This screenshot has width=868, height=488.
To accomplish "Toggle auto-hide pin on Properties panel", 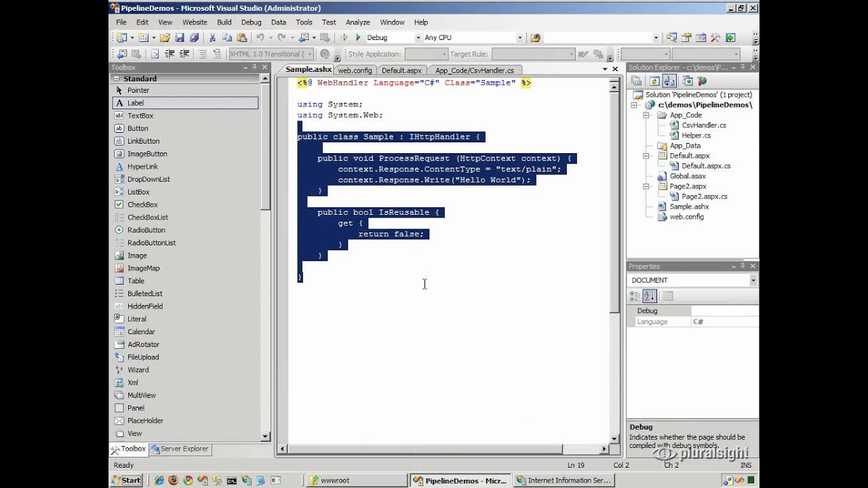I will pyautogui.click(x=744, y=266).
